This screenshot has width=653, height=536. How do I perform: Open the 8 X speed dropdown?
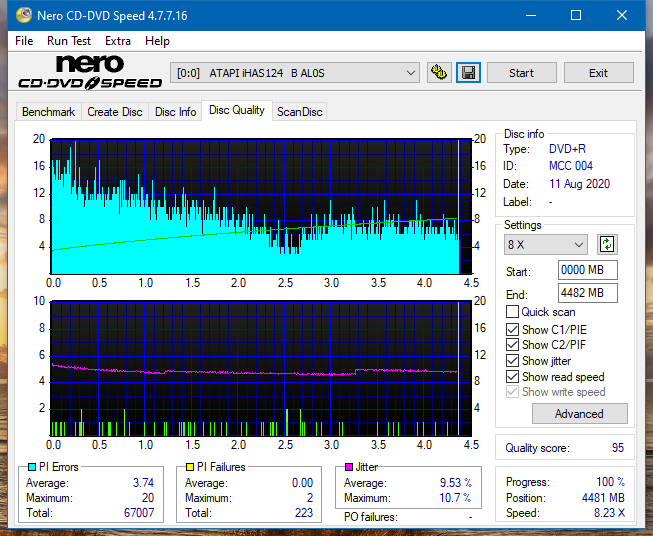coord(546,244)
